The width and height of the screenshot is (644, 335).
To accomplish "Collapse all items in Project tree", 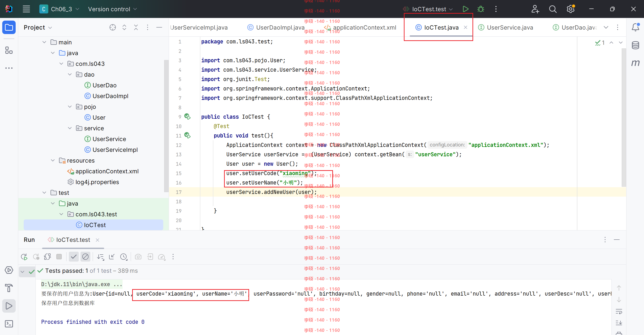I will coord(136,27).
